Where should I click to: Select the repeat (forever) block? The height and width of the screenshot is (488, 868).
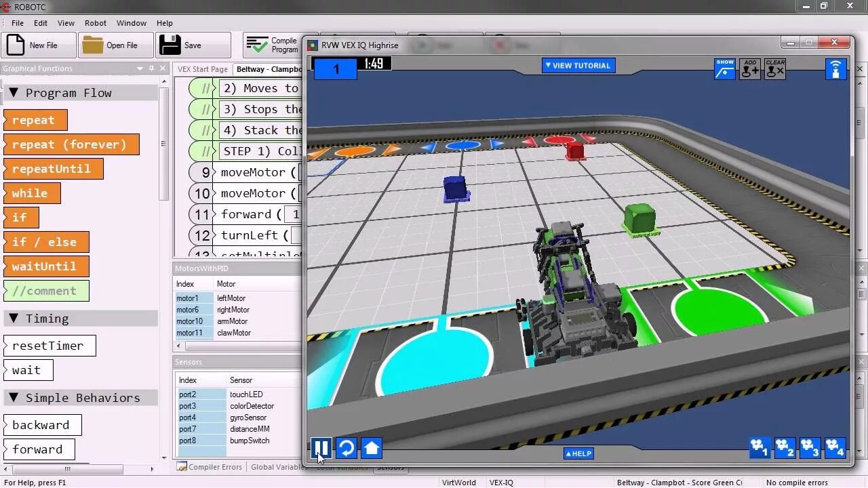click(x=71, y=144)
